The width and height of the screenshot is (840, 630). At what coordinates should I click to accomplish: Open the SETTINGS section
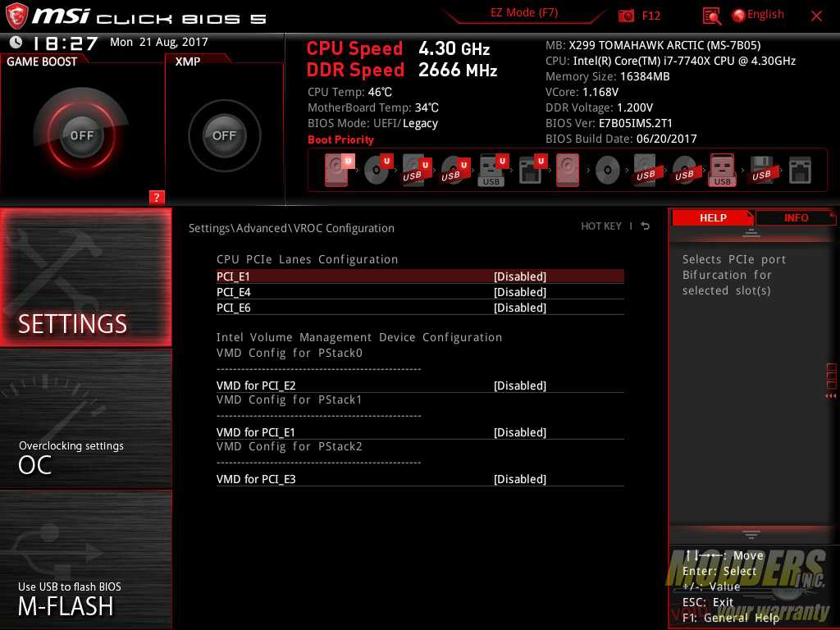pos(85,277)
